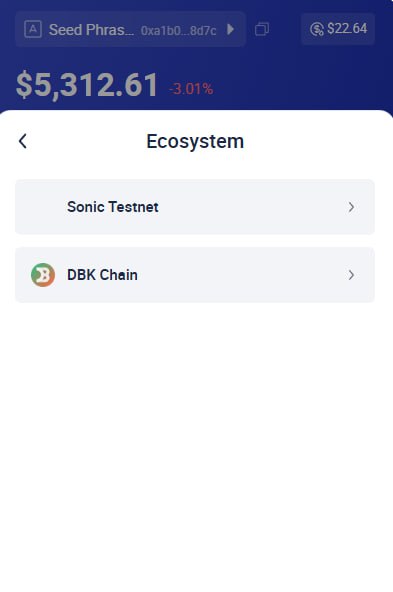Go back using the left chevron arrow
The height and width of the screenshot is (592, 393).
pyautogui.click(x=23, y=141)
